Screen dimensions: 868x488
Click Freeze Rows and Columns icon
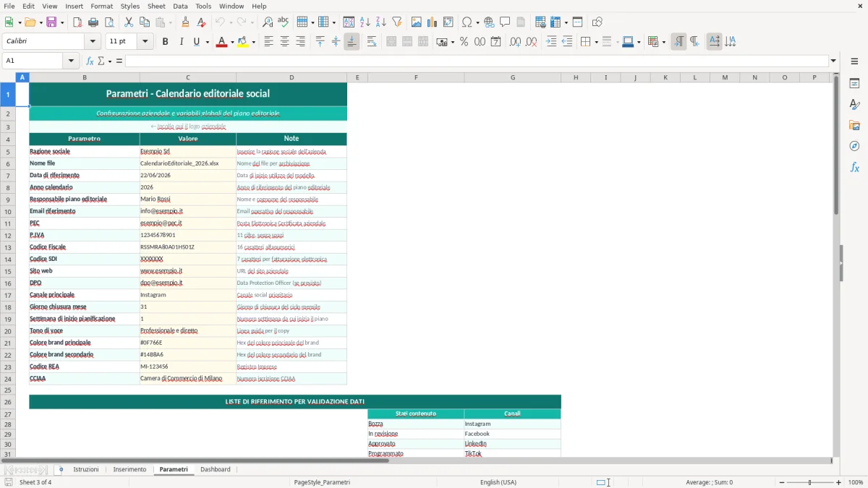pyautogui.click(x=556, y=22)
